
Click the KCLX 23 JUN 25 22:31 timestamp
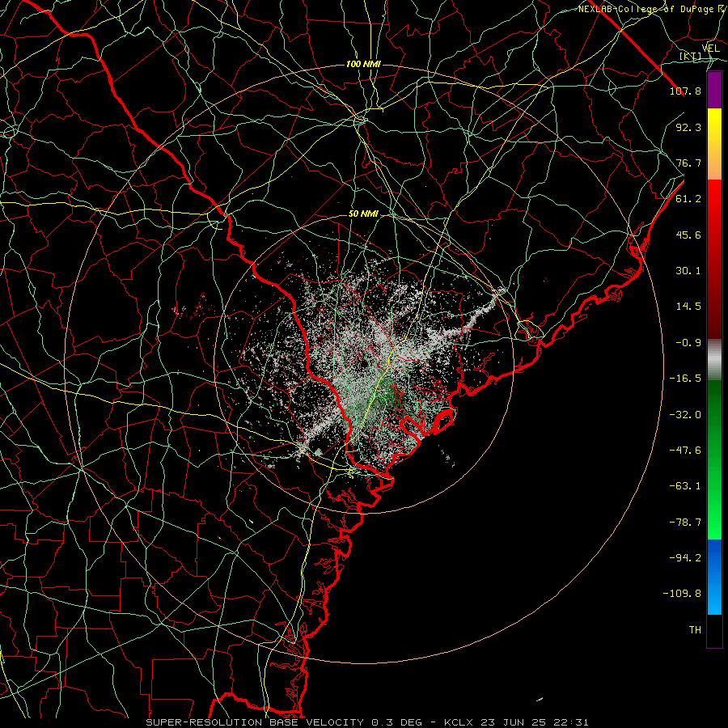pos(516,722)
